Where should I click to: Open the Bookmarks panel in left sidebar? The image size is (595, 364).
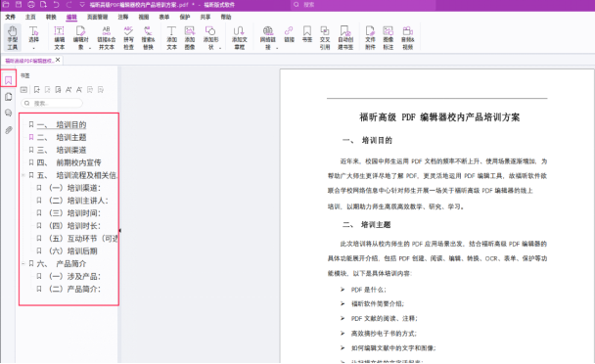pyautogui.click(x=9, y=79)
